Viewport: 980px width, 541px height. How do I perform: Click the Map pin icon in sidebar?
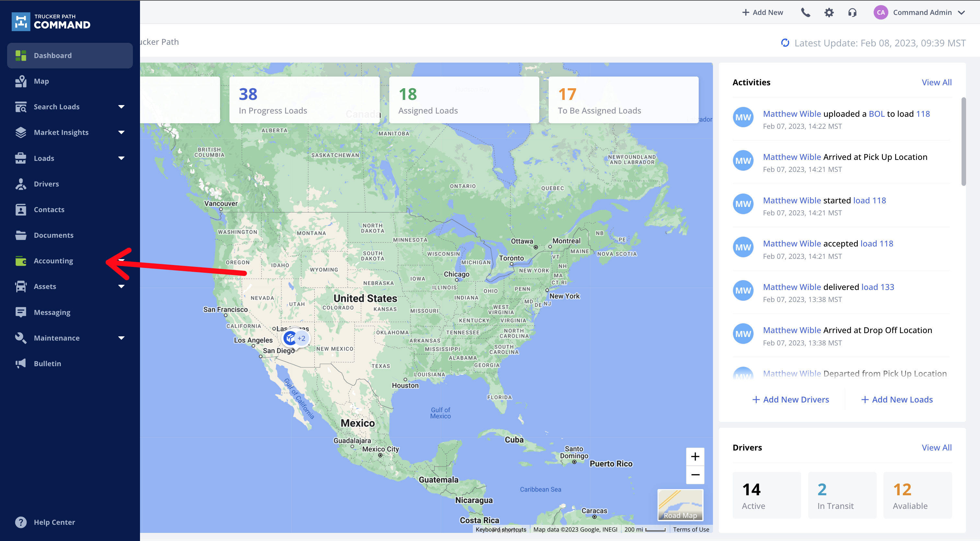[21, 81]
